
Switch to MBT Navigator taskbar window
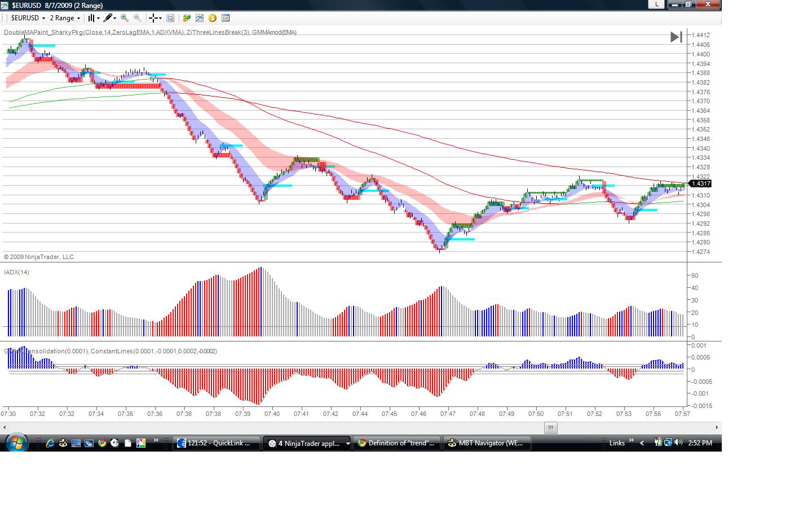pos(487,443)
